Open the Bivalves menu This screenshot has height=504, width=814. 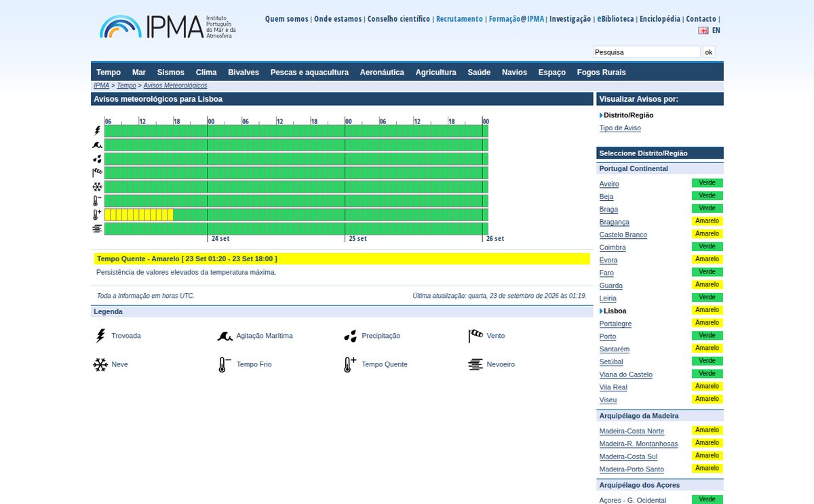click(x=244, y=73)
